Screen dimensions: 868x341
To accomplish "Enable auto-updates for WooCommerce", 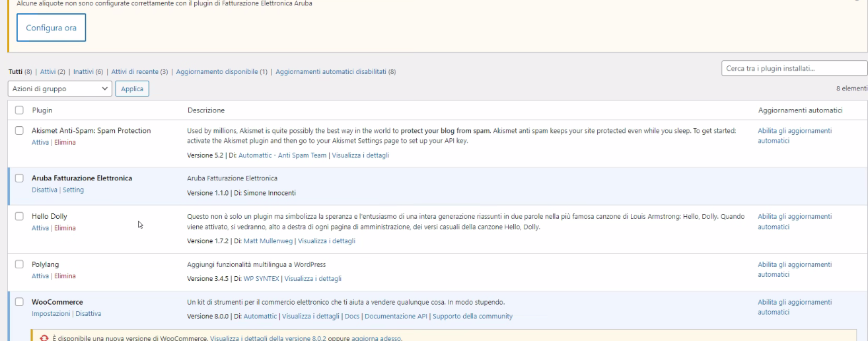I will (x=795, y=307).
